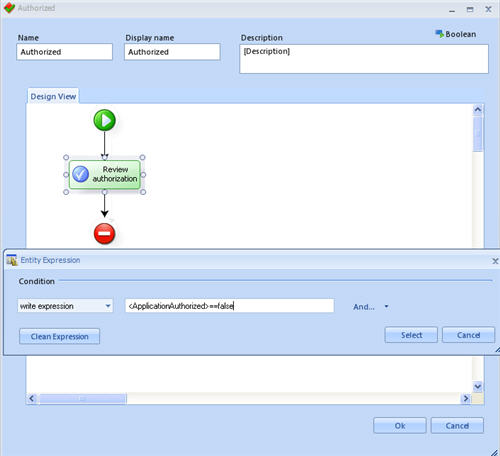Click the vertical scrollbar thumb
Screen dimensions: 500x456
(478, 133)
